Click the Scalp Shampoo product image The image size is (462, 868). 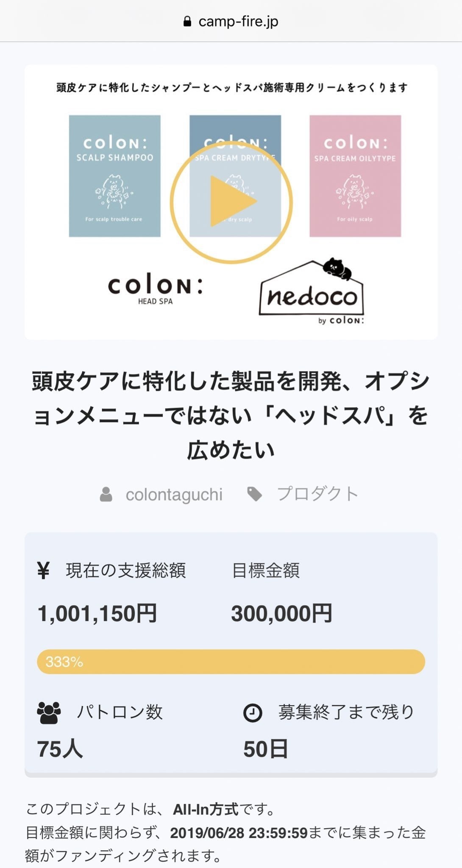tap(115, 176)
